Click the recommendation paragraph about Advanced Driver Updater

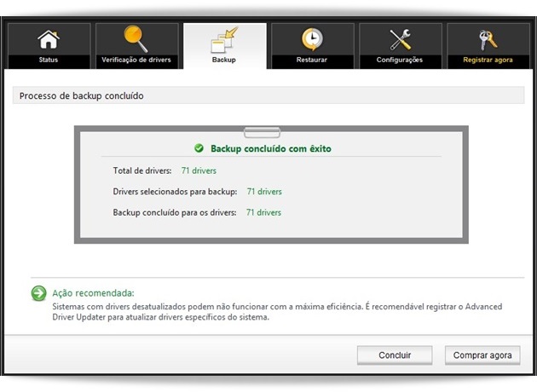277,312
